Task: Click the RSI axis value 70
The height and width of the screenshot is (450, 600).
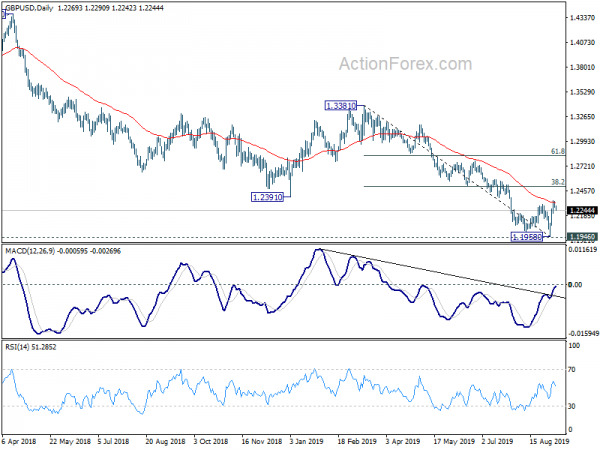Action: click(x=572, y=370)
